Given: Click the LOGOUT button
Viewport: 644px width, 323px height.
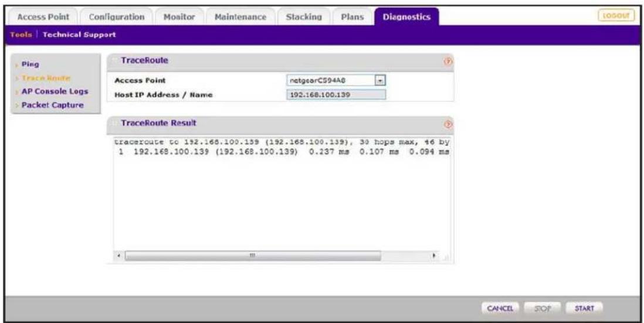Looking at the screenshot, I should pyautogui.click(x=616, y=16).
